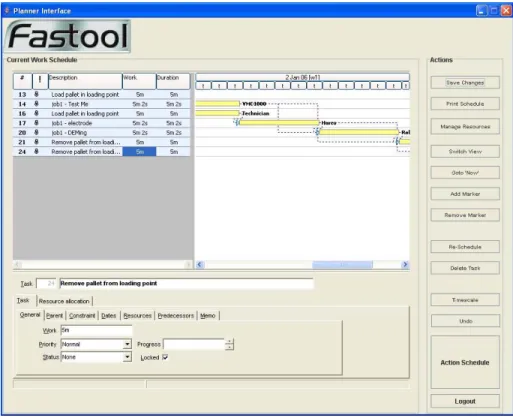This screenshot has height=418, width=513.
Task: Click the Duration cell of row 16
Action: tap(173, 114)
